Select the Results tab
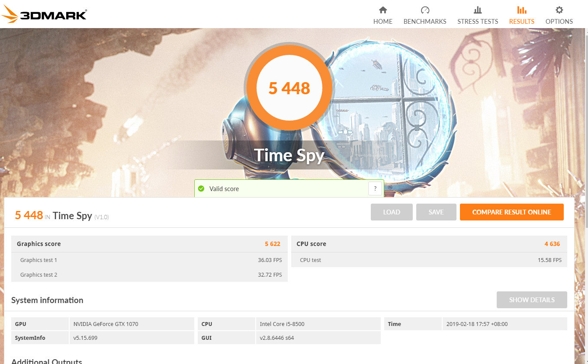The width and height of the screenshot is (588, 364). pos(522,16)
